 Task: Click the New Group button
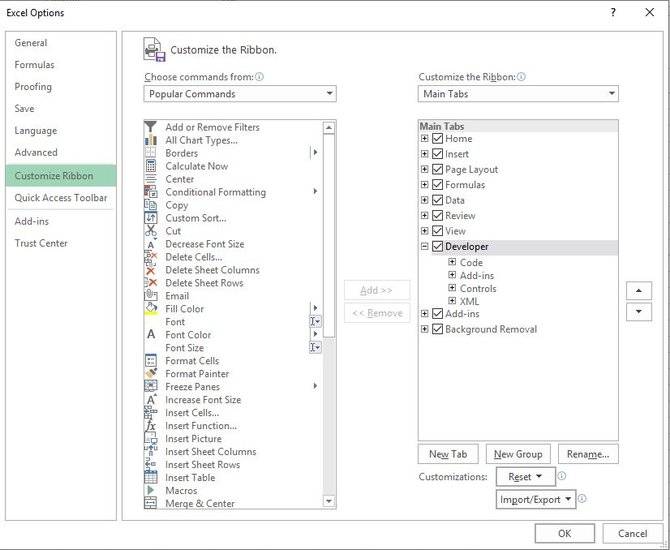pyautogui.click(x=518, y=454)
